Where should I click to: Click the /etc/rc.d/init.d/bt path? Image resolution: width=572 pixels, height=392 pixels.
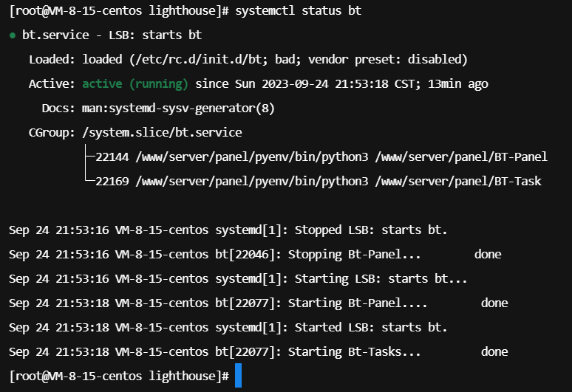point(199,59)
